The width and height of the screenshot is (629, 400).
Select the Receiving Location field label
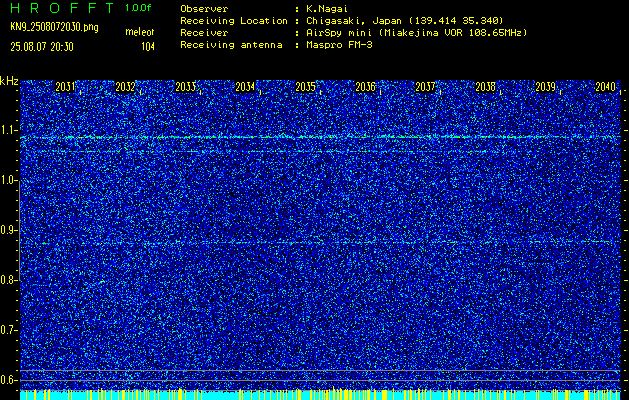coord(234,21)
